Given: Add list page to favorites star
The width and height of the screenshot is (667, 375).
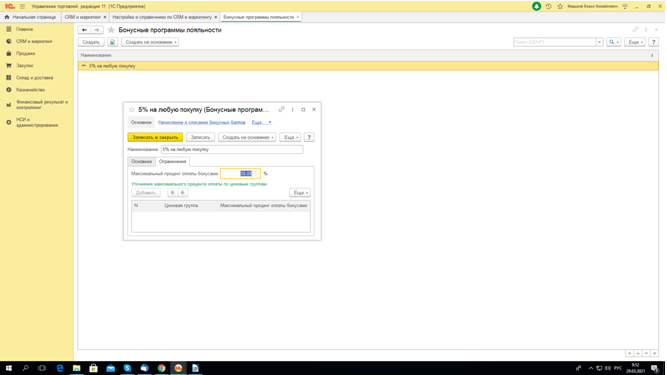Looking at the screenshot, I should pyautogui.click(x=111, y=30).
